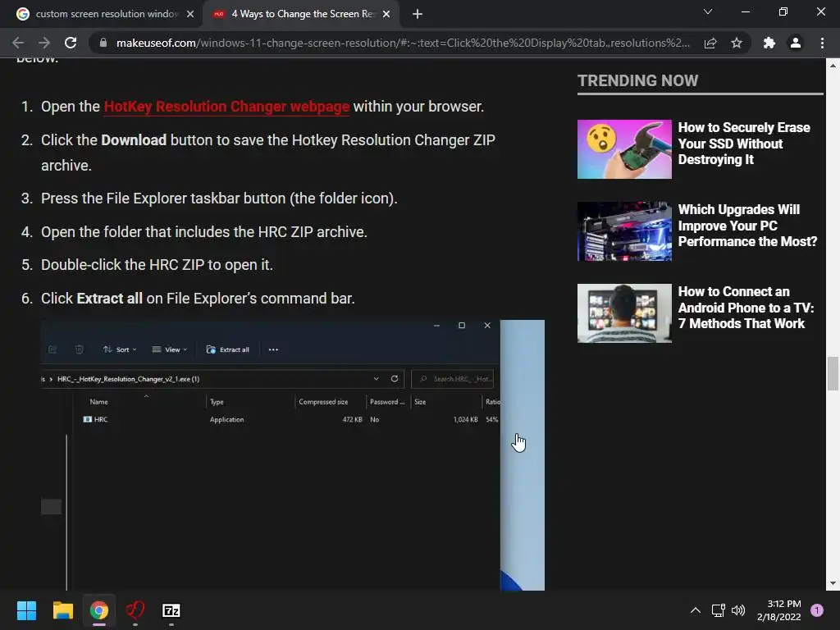Image resolution: width=840 pixels, height=630 pixels.
Task: Open the 7-Zip taskbar icon
Action: click(171, 610)
